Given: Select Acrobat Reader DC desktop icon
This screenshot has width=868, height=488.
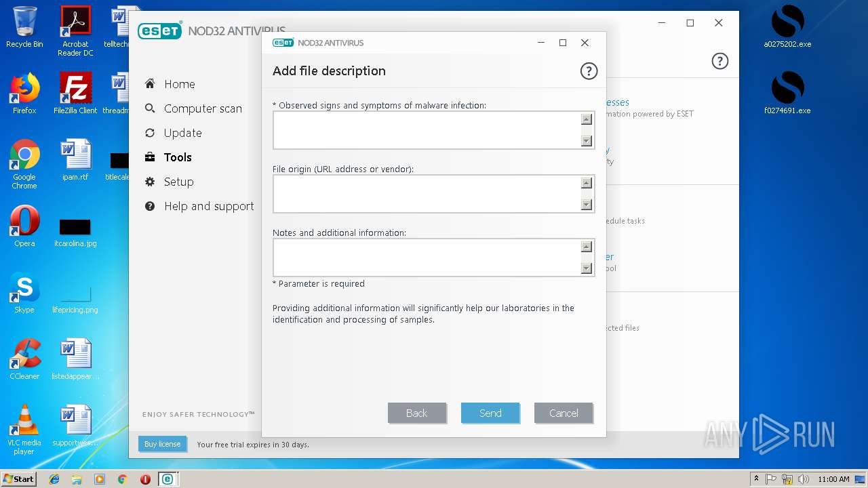Looking at the screenshot, I should pos(75,31).
